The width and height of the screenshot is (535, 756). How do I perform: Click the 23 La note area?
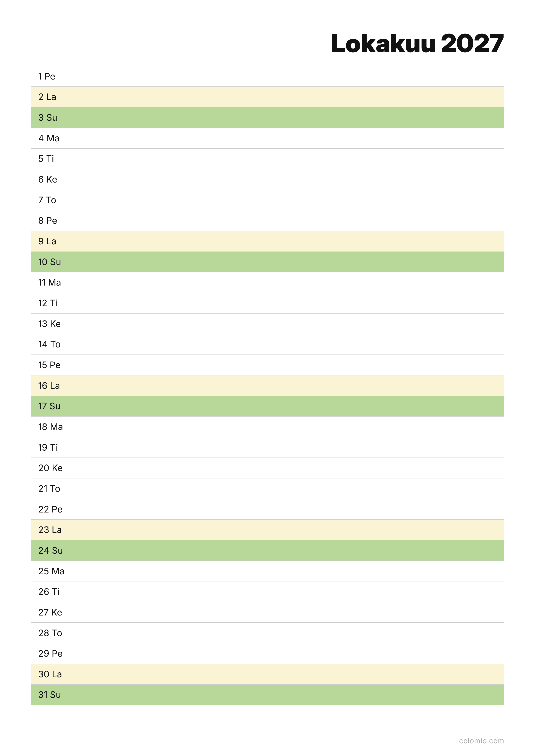pyautogui.click(x=300, y=530)
